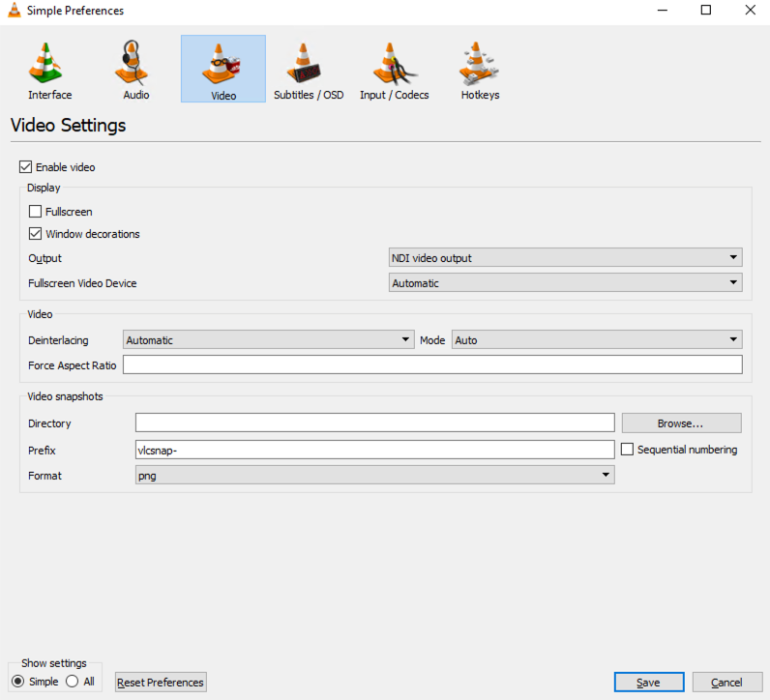Click the VLC cone icon in title bar
The image size is (770, 700).
pos(14,11)
